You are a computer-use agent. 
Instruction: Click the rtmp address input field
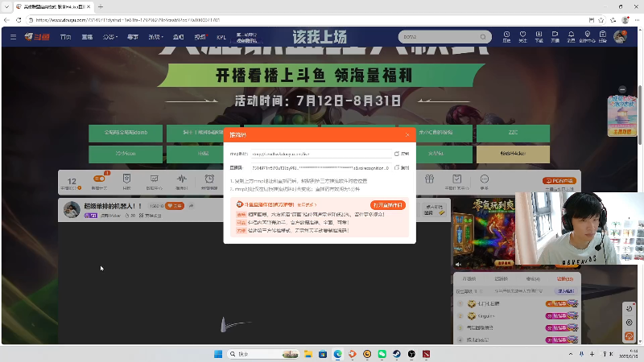coord(321,154)
